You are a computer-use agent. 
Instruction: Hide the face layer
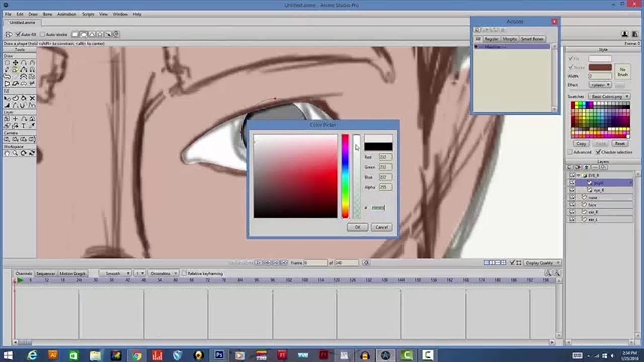point(572,205)
